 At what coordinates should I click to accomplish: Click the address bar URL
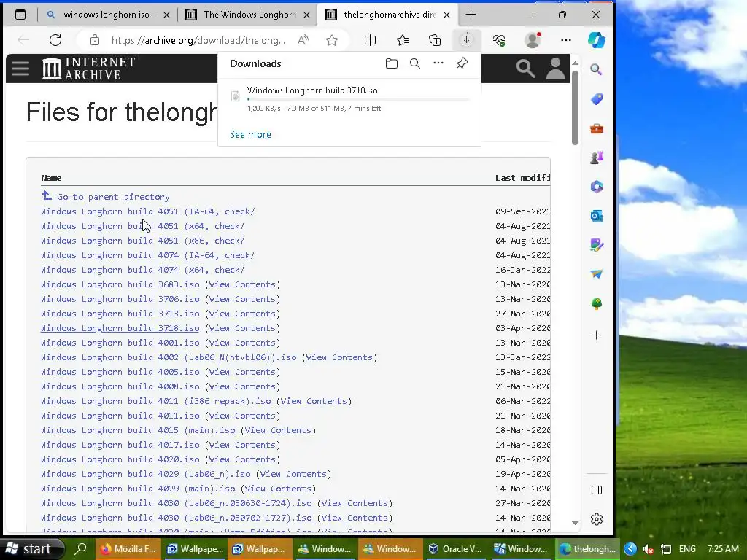198,41
